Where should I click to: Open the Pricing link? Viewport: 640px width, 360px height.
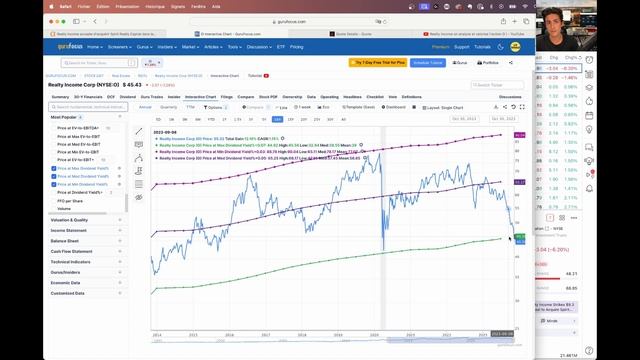296,47
